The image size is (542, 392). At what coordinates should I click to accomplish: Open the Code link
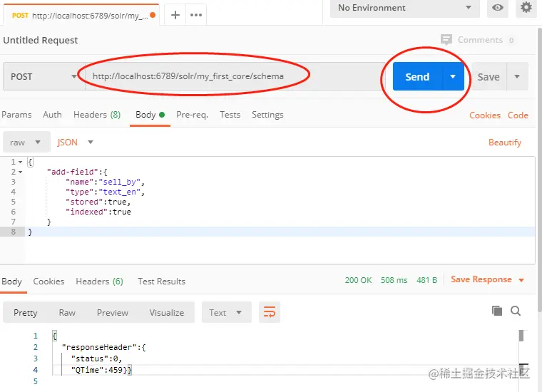[x=518, y=115]
